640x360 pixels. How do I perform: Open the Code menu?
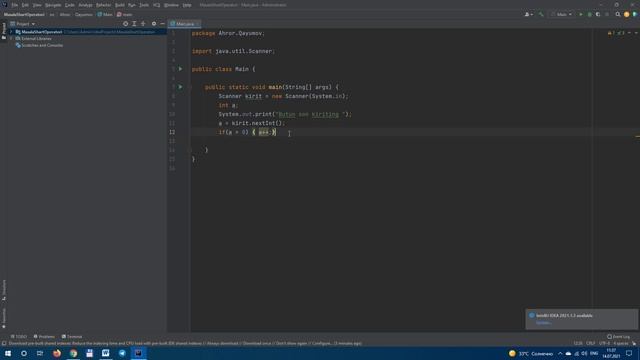[70, 5]
